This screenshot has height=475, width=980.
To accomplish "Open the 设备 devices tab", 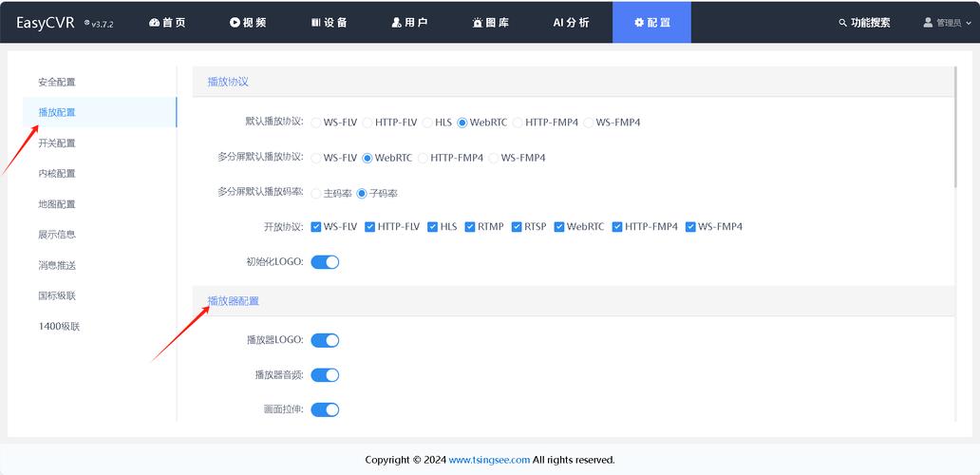I will tap(329, 23).
